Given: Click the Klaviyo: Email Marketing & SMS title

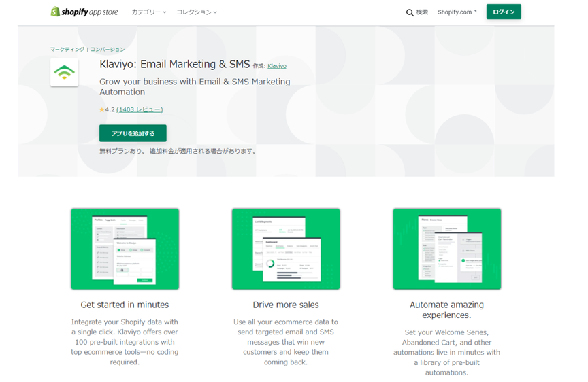Looking at the screenshot, I should point(174,65).
